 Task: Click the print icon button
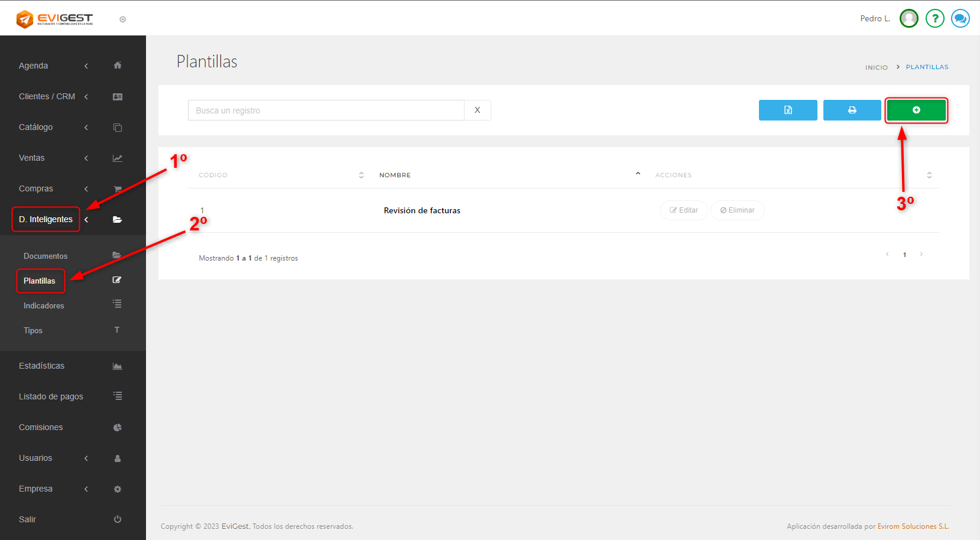click(x=852, y=110)
